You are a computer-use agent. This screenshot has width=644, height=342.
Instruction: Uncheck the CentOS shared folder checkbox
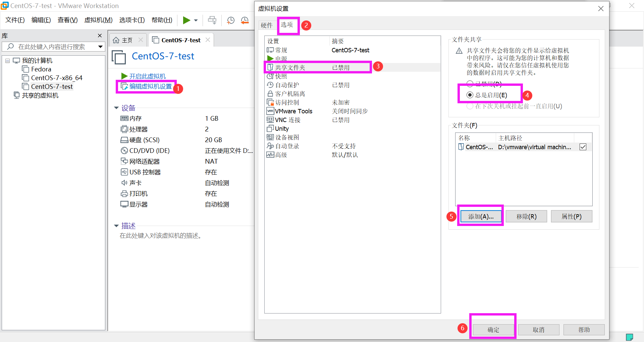tap(583, 147)
